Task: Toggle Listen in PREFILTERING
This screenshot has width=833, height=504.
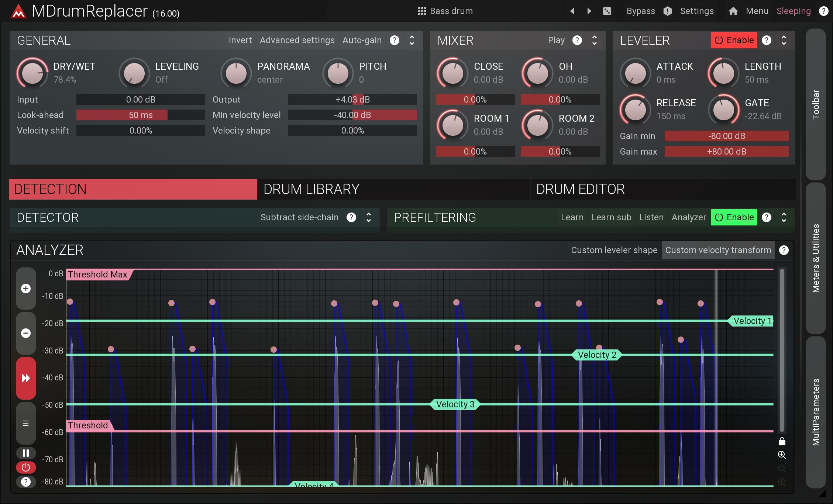Action: 651,217
